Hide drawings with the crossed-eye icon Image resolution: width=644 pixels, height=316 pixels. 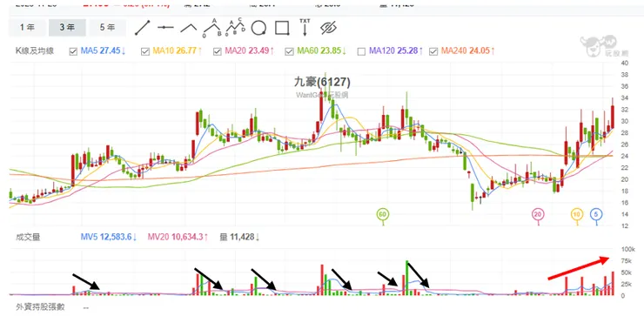click(x=328, y=28)
